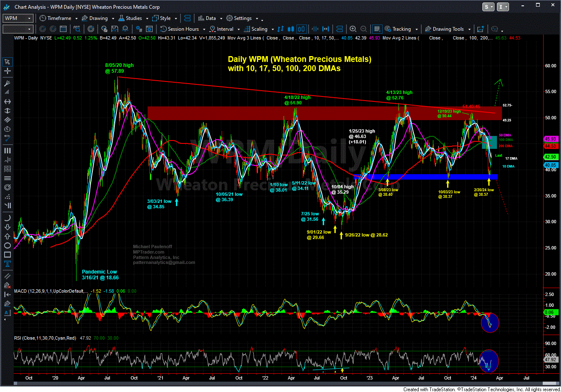Click the zoom in magnifier icon
Image resolution: width=561 pixels, height=392 pixels.
point(353,29)
